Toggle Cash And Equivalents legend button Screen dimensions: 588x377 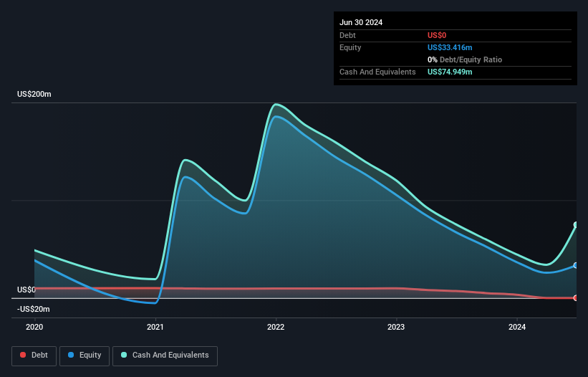[x=165, y=355]
